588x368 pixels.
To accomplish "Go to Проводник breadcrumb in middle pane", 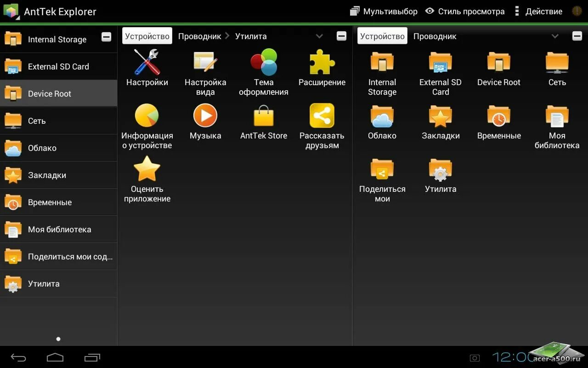I will pos(199,36).
